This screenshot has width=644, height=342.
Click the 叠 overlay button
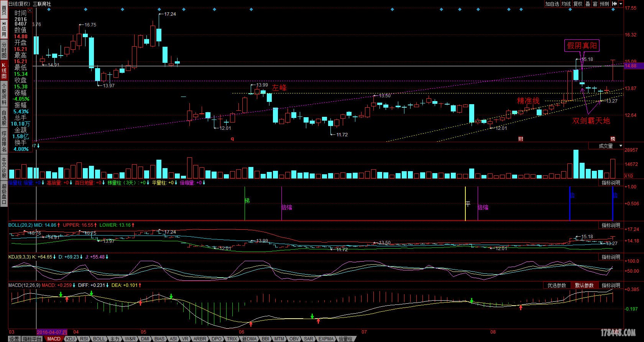pyautogui.click(x=588, y=4)
